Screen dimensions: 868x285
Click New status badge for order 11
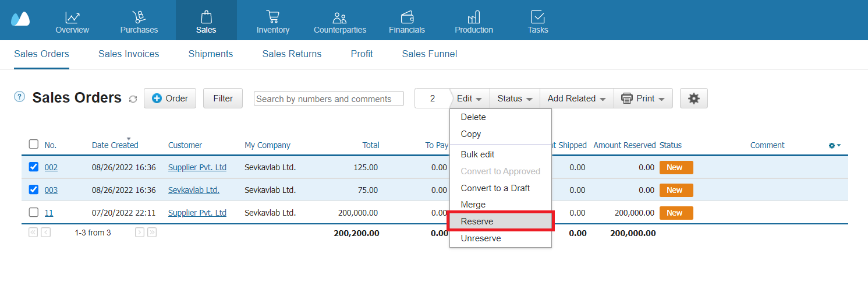tap(676, 213)
